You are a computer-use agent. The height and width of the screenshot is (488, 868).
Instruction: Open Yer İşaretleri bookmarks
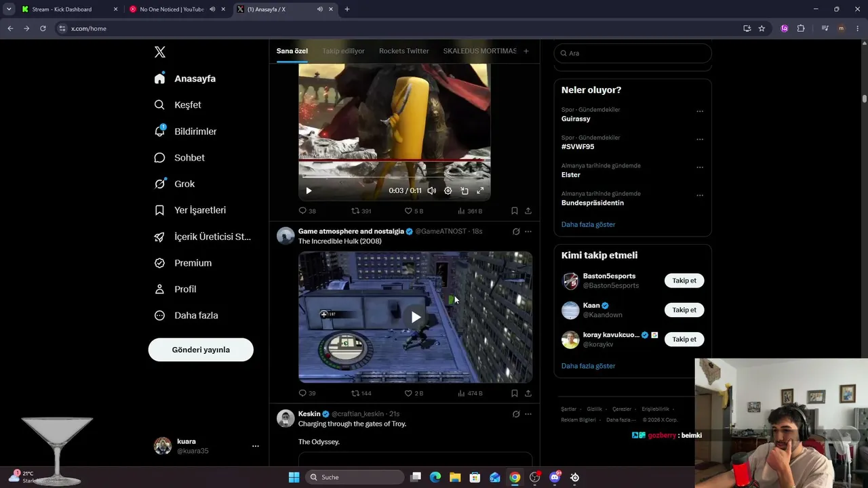190,210
